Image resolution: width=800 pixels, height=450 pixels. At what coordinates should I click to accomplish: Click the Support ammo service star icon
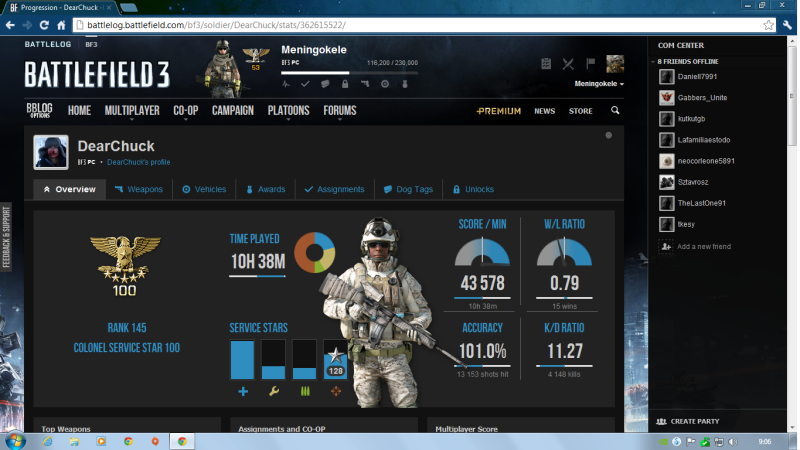(x=305, y=391)
